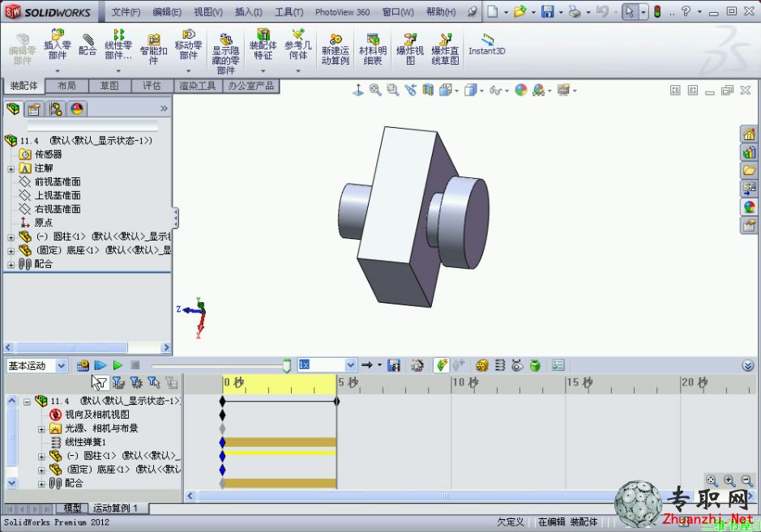Click Edit Appearance color ball icon
The width and height of the screenshot is (761, 532).
521,90
